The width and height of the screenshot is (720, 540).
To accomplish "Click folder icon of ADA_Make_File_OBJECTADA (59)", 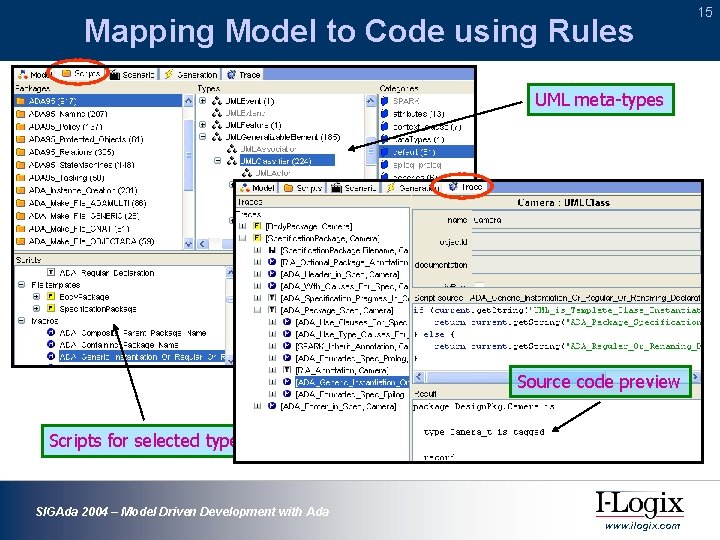I will pyautogui.click(x=20, y=241).
